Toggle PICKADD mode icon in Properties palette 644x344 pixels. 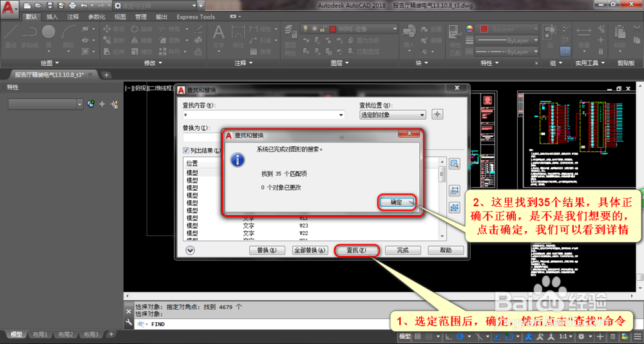91,104
